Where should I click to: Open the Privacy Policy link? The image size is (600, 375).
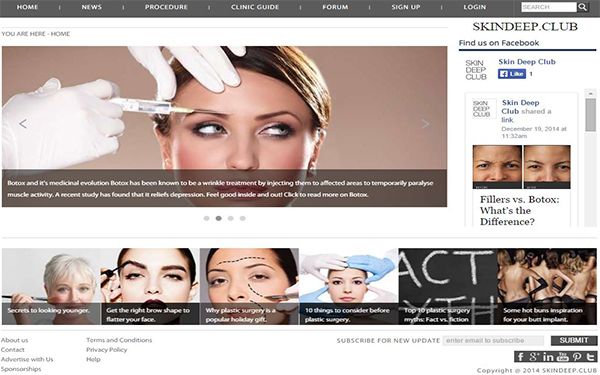tap(106, 350)
